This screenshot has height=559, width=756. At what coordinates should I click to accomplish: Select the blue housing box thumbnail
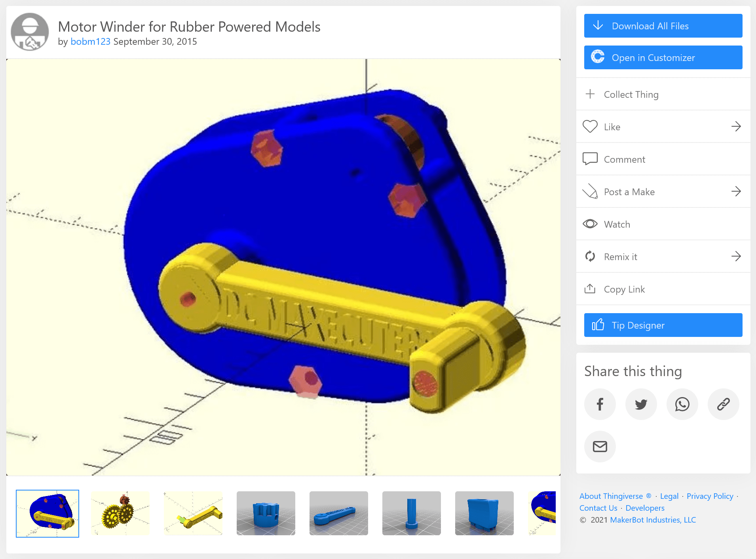coord(484,513)
